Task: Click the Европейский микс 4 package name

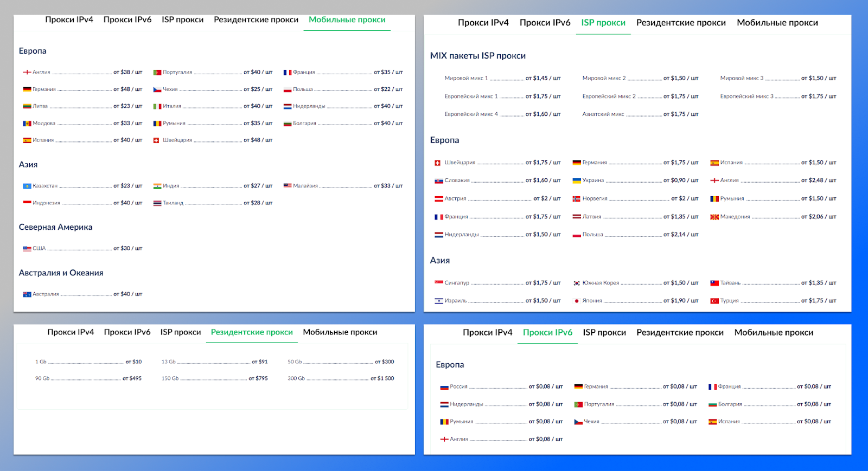Action: (x=471, y=114)
